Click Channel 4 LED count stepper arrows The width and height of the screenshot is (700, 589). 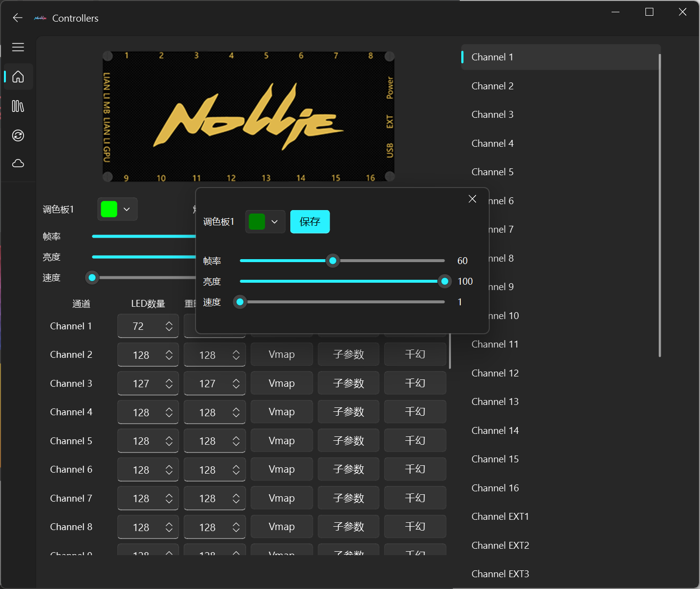click(169, 412)
